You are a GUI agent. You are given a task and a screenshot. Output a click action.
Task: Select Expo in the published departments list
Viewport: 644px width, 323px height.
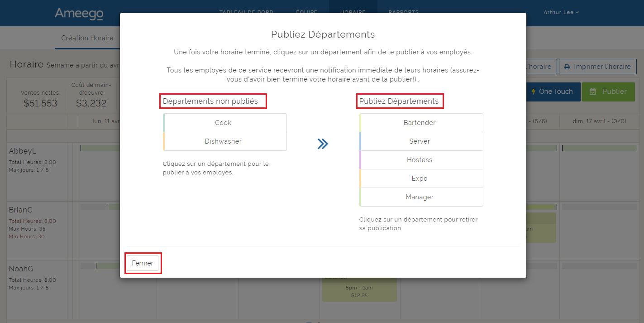[420, 178]
